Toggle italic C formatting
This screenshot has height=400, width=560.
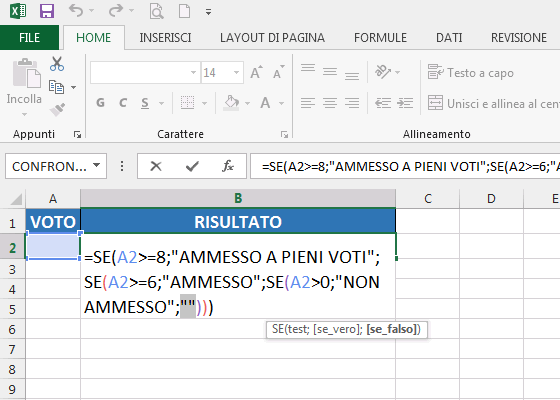(123, 103)
